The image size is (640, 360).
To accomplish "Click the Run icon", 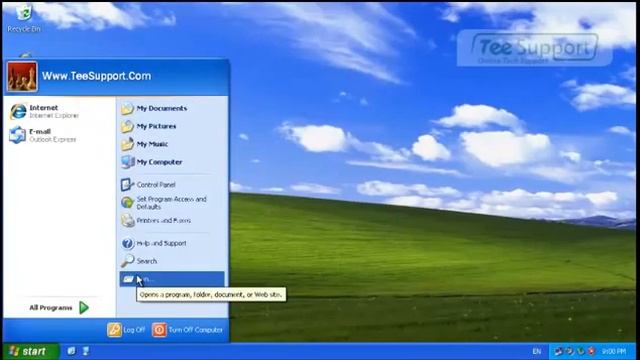I will [x=128, y=279].
